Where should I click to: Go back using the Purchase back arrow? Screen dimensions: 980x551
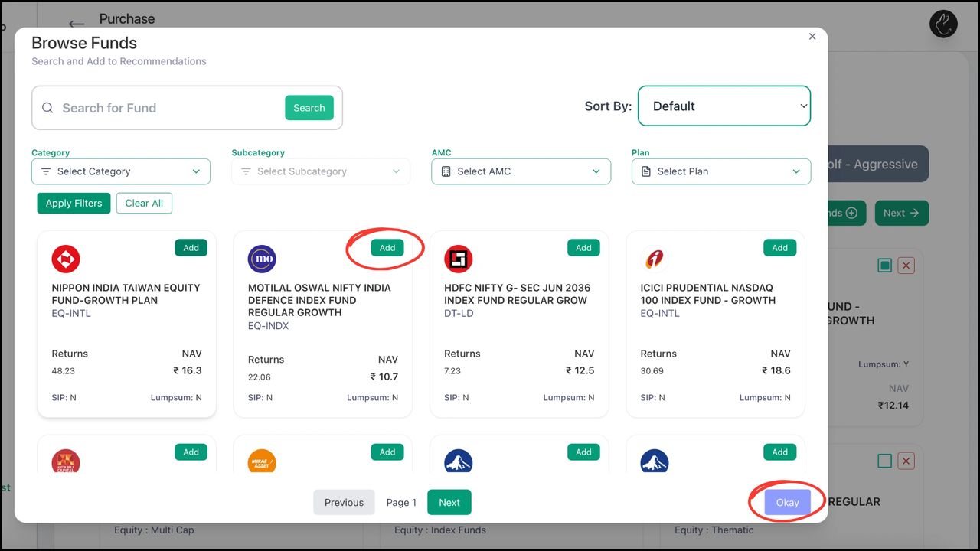pyautogui.click(x=77, y=24)
